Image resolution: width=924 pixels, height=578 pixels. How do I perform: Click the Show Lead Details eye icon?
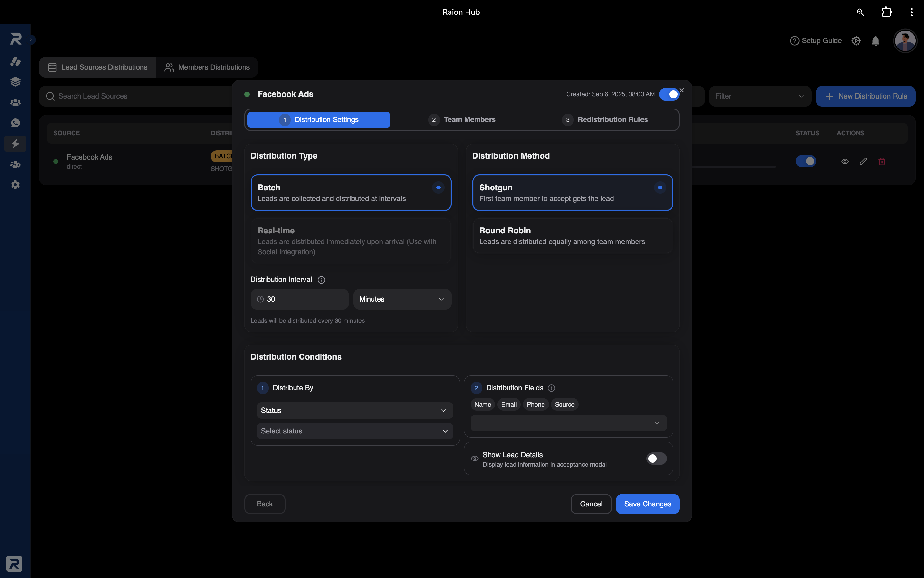tap(475, 458)
